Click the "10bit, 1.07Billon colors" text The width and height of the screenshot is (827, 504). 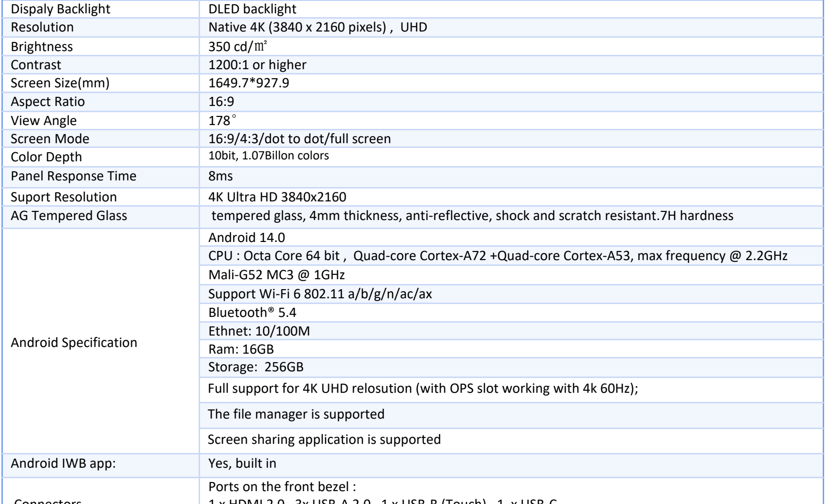pyautogui.click(x=268, y=156)
